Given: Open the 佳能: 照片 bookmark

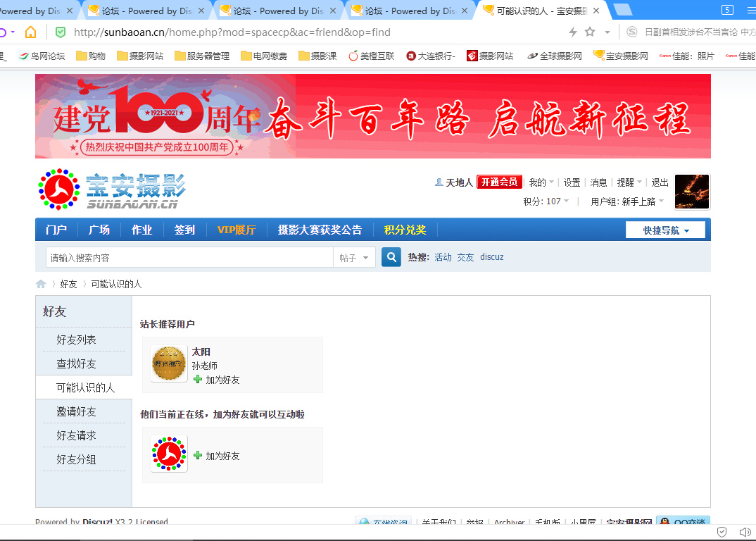Looking at the screenshot, I should (x=687, y=56).
